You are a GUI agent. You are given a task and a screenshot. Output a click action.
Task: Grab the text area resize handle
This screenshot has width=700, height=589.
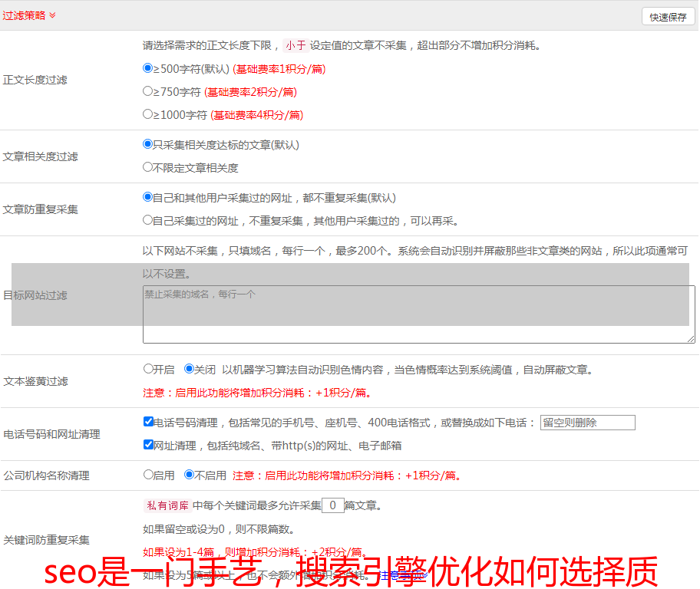(x=691, y=339)
